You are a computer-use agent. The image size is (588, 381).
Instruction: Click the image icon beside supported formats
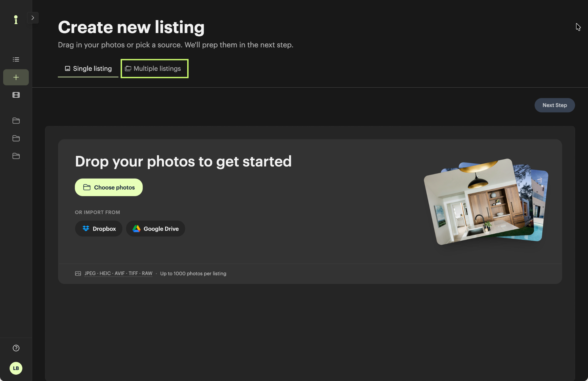pos(78,274)
